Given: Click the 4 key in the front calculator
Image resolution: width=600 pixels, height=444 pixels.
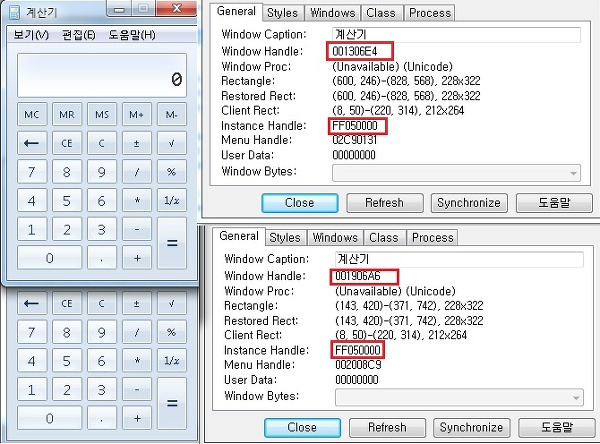Looking at the screenshot, I should [32, 201].
